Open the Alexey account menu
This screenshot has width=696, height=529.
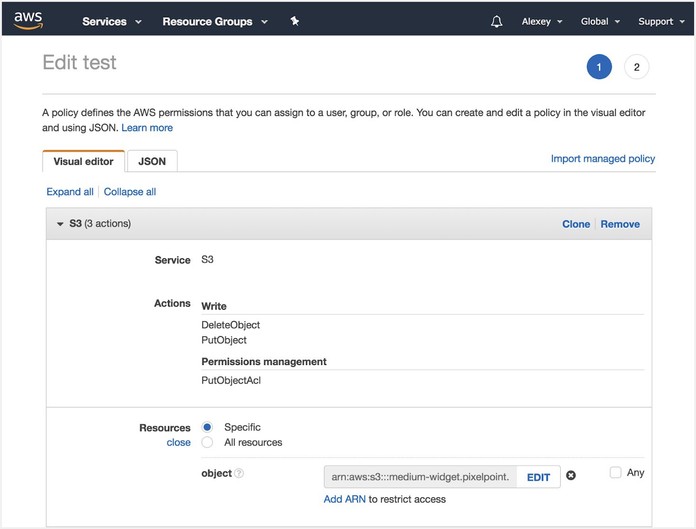click(542, 21)
